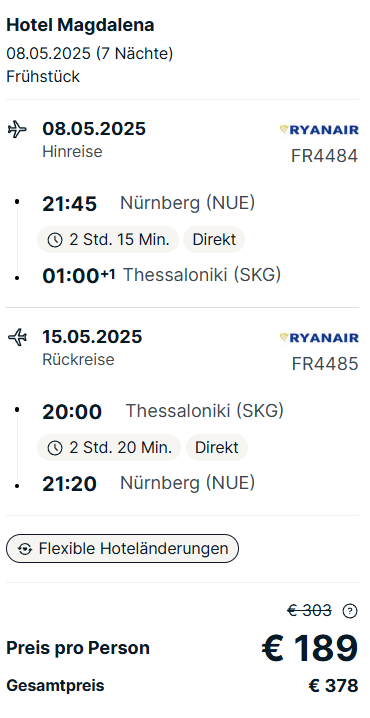Select the Direkt tag on return flight
The height and width of the screenshot is (718, 370).
click(x=217, y=447)
